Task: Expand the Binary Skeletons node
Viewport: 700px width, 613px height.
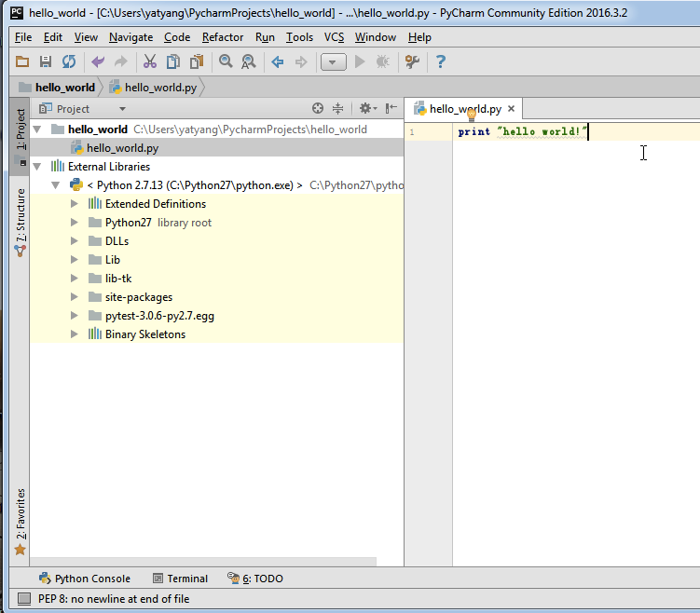Action: (x=75, y=334)
